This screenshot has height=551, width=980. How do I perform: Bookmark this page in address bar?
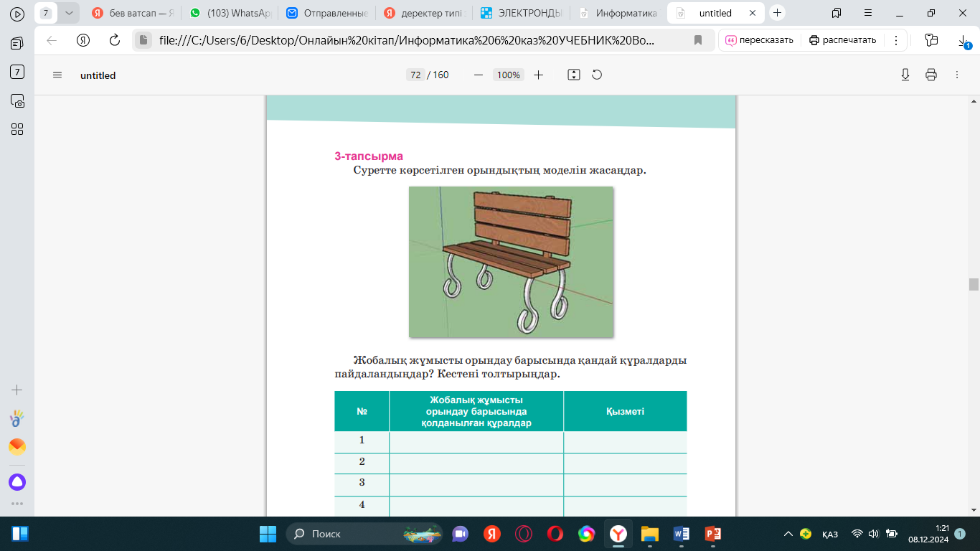coord(697,40)
